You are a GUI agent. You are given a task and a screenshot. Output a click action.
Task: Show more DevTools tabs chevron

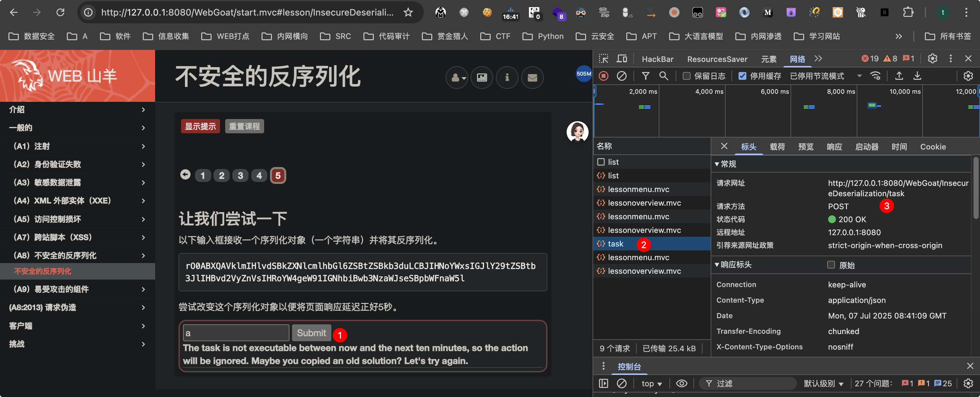[818, 59]
